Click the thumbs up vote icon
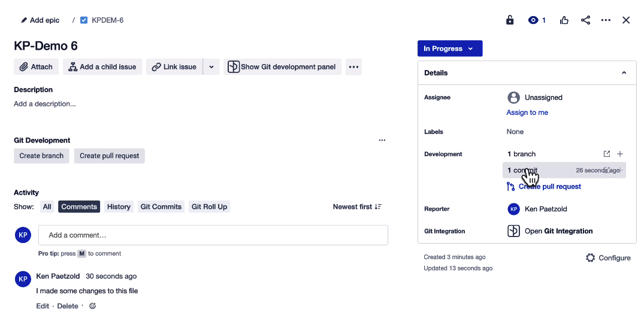 point(564,20)
